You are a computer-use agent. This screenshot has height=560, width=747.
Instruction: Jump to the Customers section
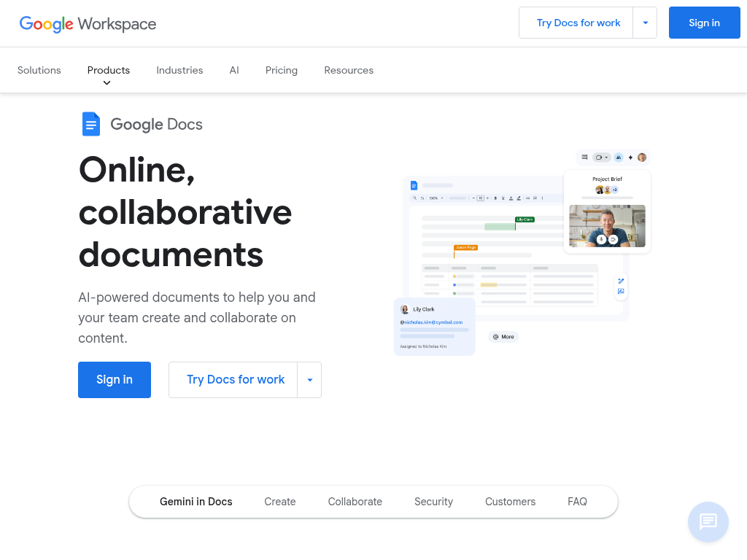[510, 502]
